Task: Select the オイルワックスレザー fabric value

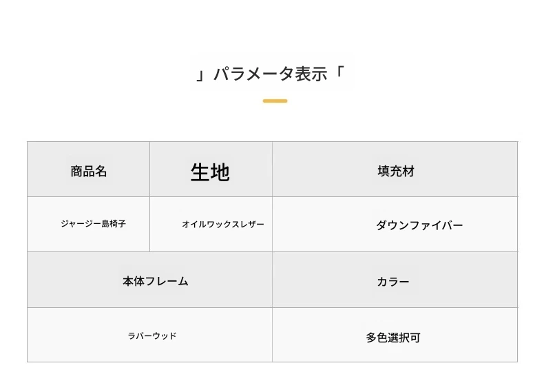Action: [222, 225]
